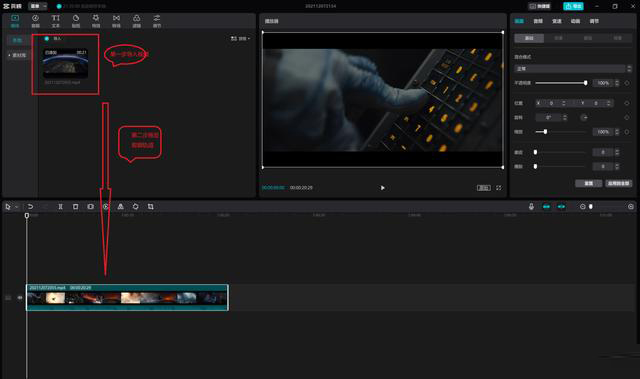Screen dimensions: 640x379
Task: Toggle the video track visibility eye
Action: (x=20, y=298)
